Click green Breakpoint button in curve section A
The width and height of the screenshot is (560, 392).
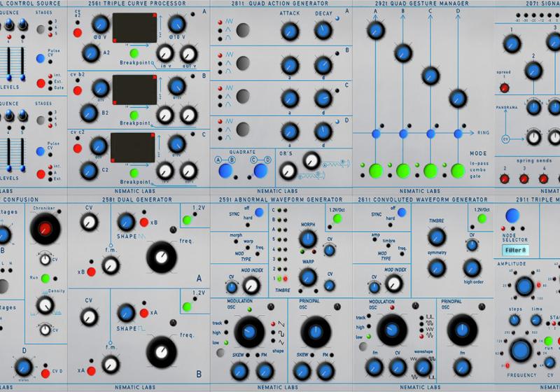(134, 54)
